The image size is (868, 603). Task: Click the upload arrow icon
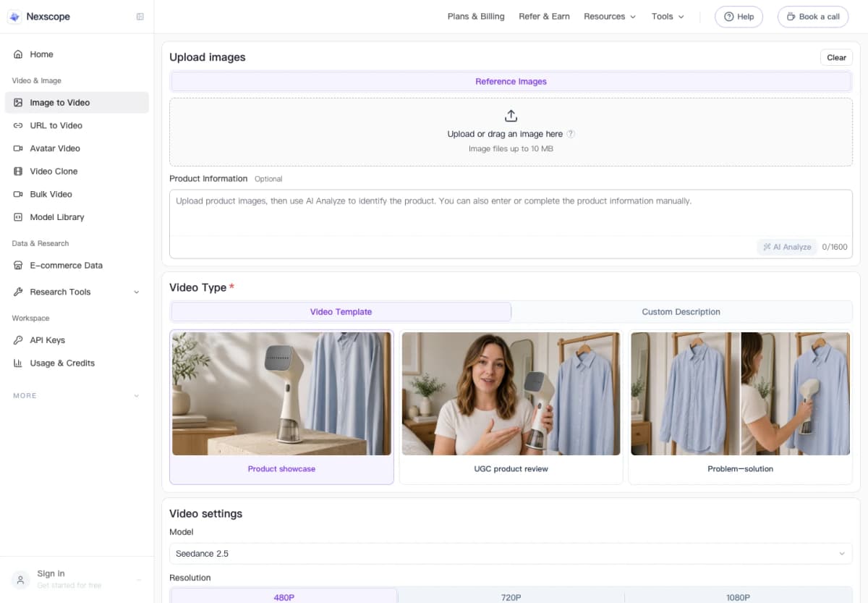(511, 116)
